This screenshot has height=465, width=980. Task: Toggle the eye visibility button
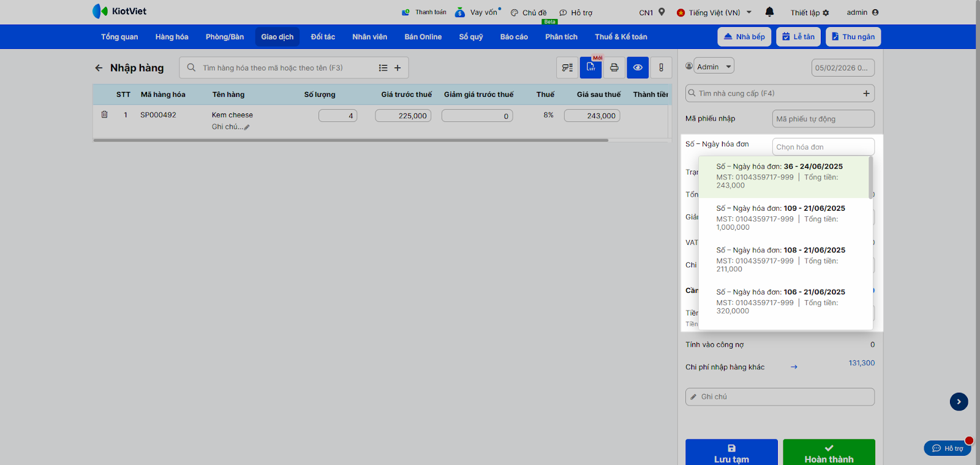[638, 67]
